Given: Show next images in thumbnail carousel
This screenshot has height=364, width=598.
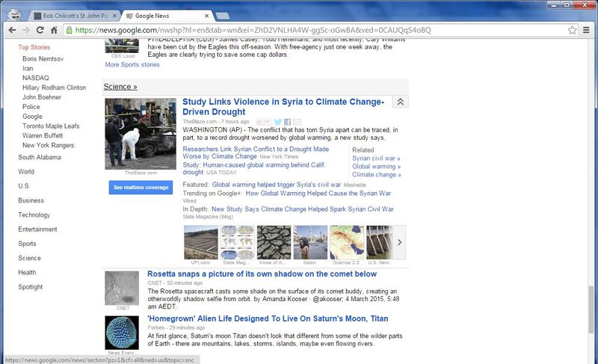Looking at the screenshot, I should tap(400, 242).
